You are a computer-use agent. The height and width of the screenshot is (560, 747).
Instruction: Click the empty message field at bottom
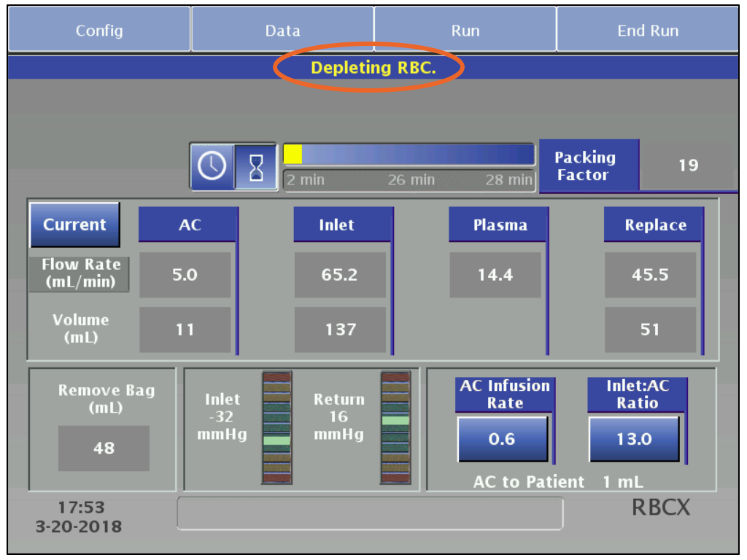[x=370, y=513]
